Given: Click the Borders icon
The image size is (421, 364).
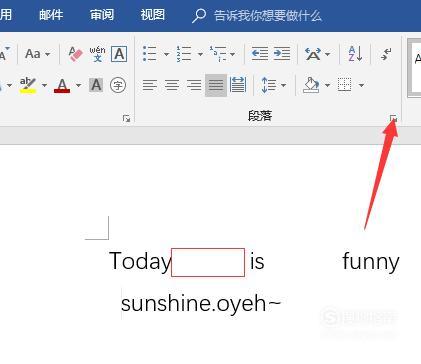Looking at the screenshot, I should [x=345, y=85].
